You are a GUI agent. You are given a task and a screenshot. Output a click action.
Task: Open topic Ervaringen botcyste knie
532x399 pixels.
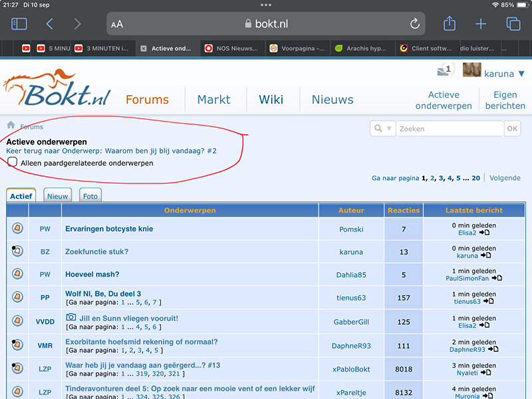coord(109,229)
